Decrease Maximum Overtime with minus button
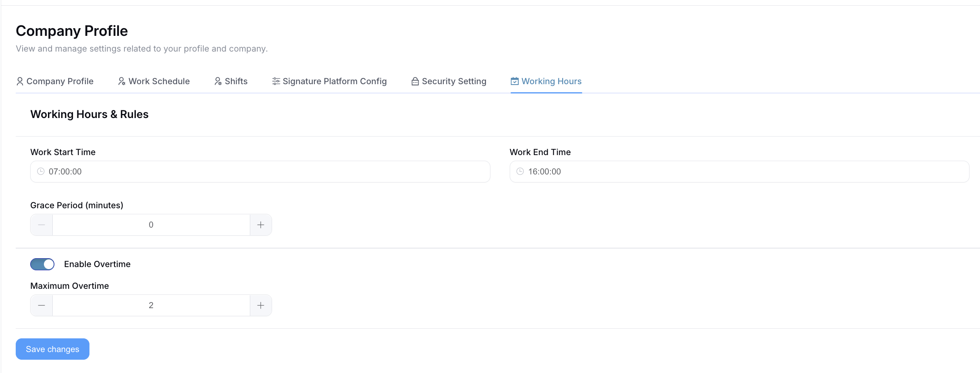The height and width of the screenshot is (373, 980). pyautogui.click(x=42, y=305)
